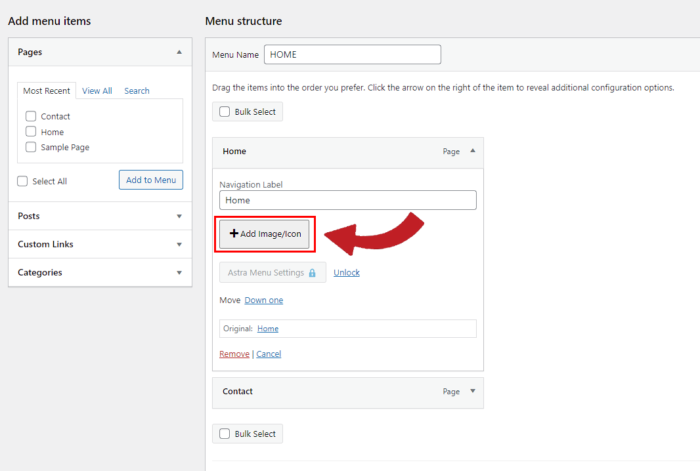The image size is (700, 471).
Task: Expand the Categories section
Action: pos(179,272)
